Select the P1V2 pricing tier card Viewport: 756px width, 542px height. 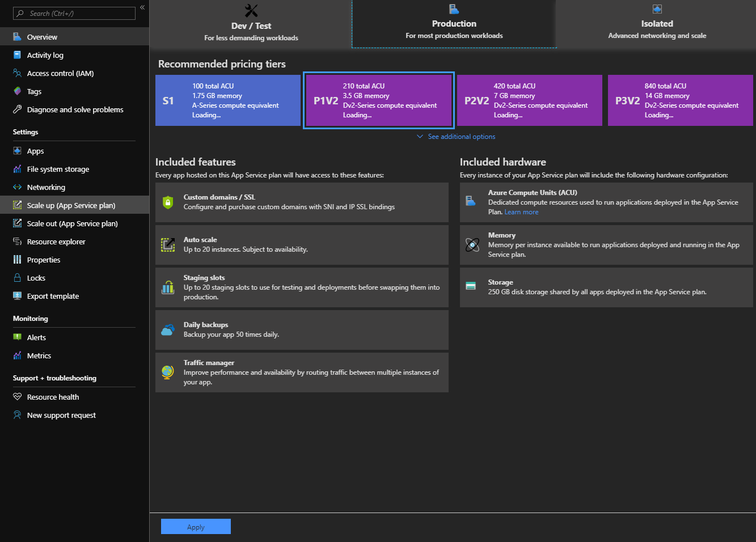[379, 100]
